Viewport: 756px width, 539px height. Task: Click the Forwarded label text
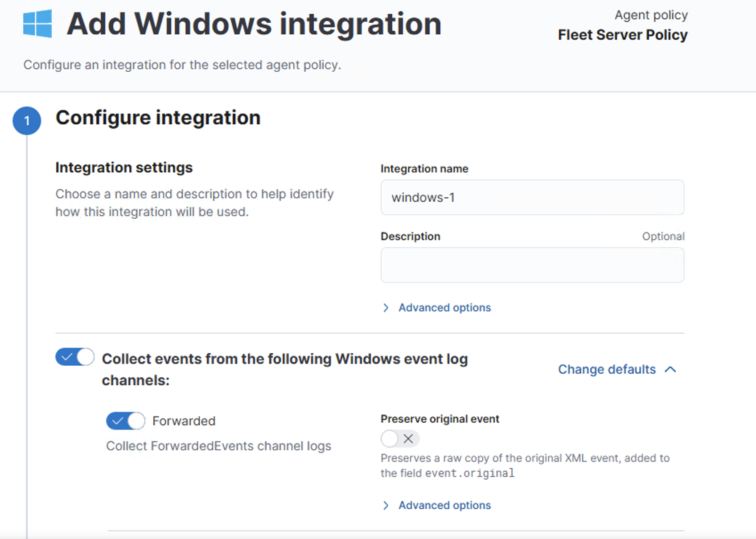coord(184,421)
